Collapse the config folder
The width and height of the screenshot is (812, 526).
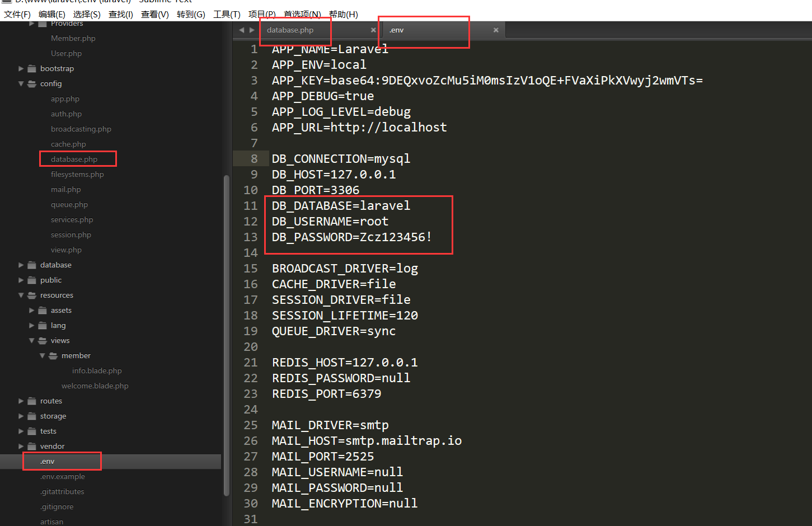(x=21, y=84)
